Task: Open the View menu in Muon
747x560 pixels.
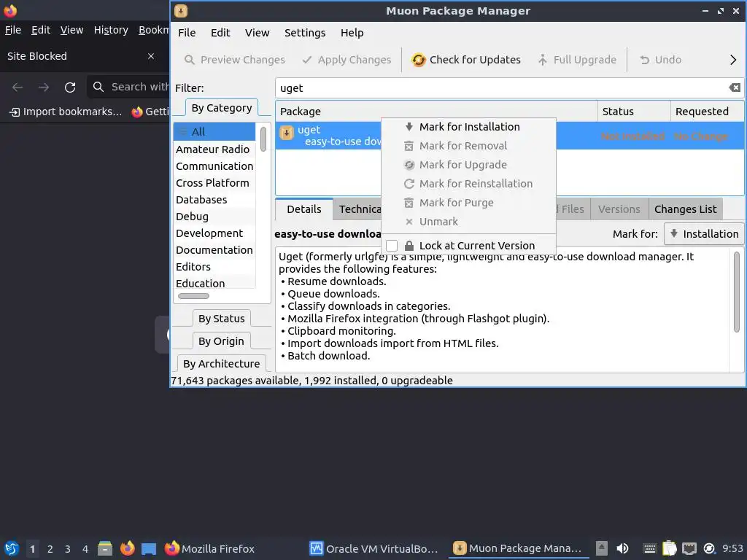Action: pyautogui.click(x=258, y=33)
